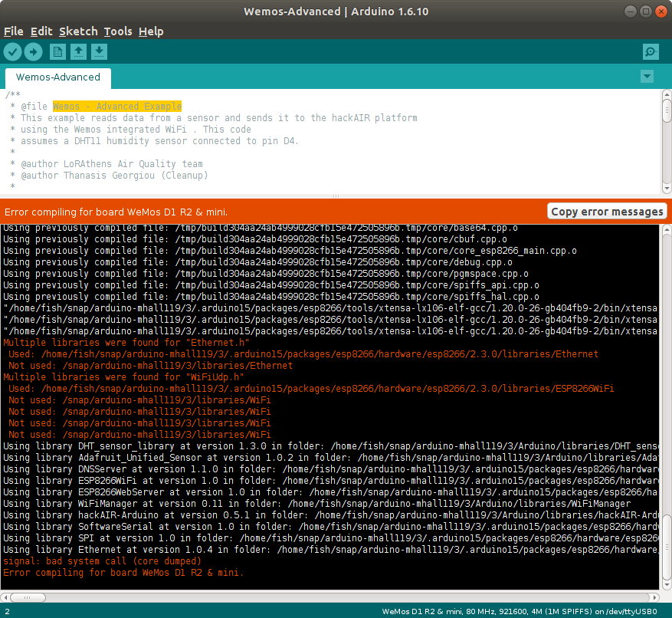The image size is (672, 618).
Task: Click 'Multiple libraries were found for "Ethernet.h"' line
Action: (126, 342)
